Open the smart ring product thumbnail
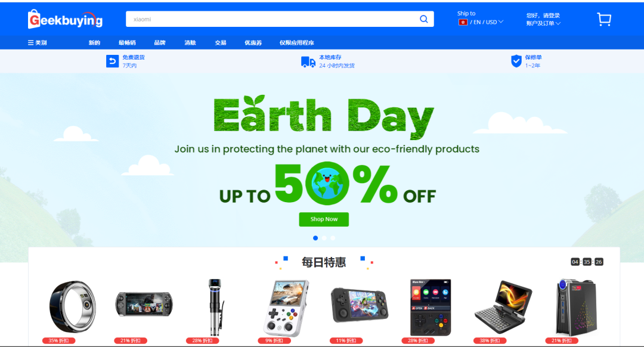 coord(72,307)
